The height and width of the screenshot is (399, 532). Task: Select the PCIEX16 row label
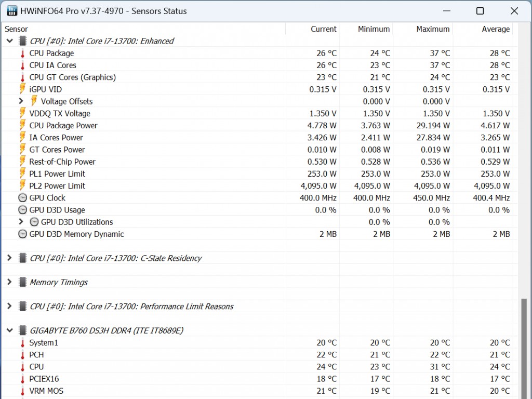44,379
